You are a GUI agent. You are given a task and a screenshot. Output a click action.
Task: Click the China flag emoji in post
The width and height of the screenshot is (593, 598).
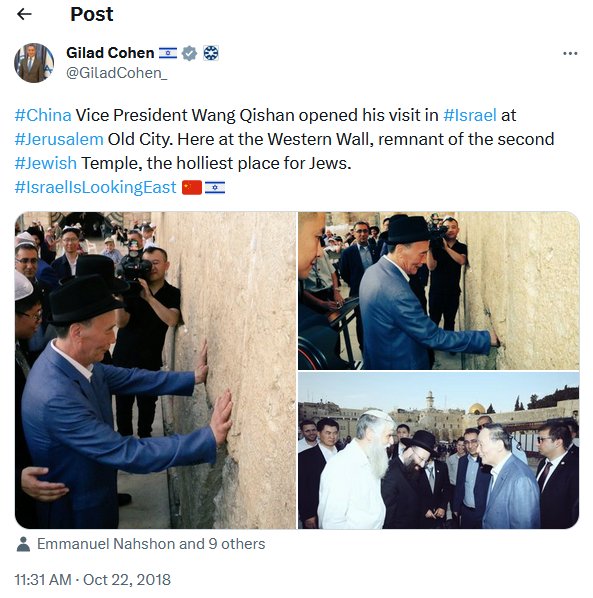(192, 187)
